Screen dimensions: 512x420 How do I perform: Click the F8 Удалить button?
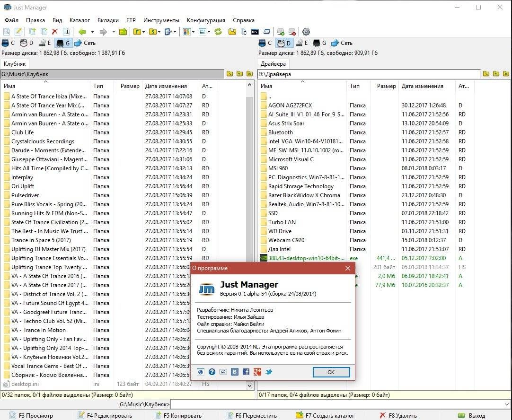tap(398, 415)
